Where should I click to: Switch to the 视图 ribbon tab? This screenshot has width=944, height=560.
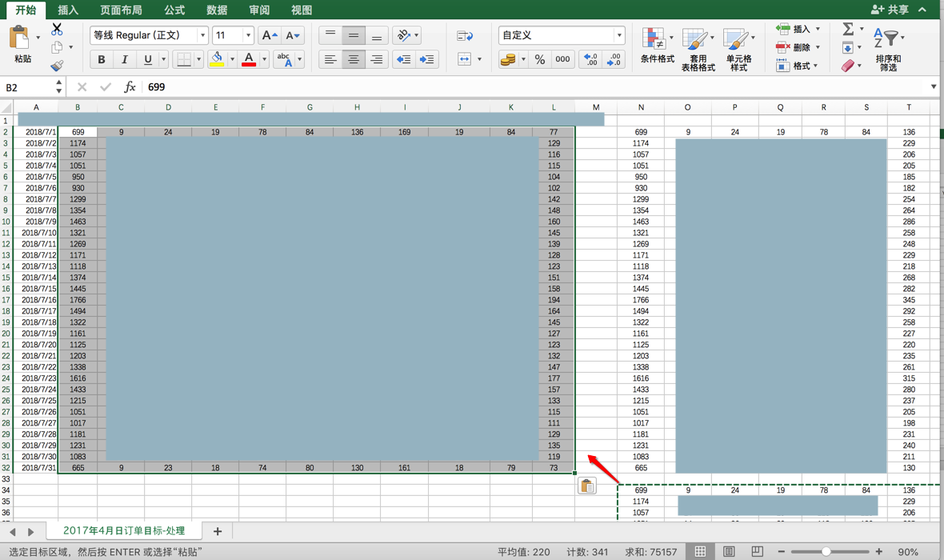[x=302, y=10]
